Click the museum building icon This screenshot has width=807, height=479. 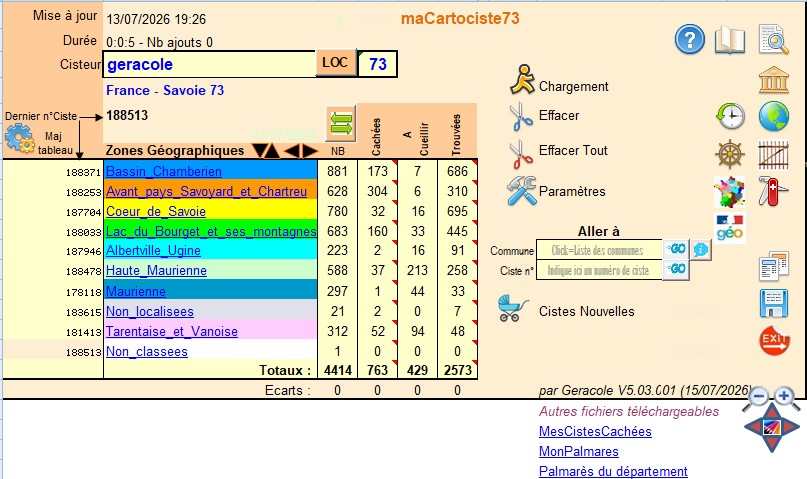click(774, 80)
